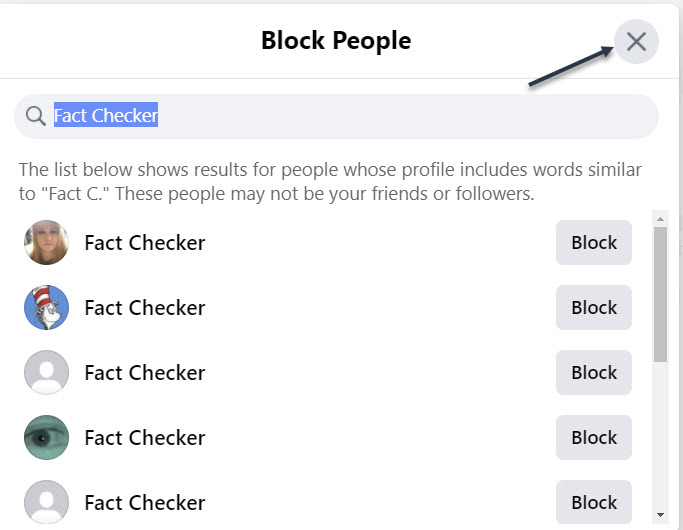Image resolution: width=683 pixels, height=530 pixels.
Task: Open the blonde woman profile picture
Action: pos(46,243)
